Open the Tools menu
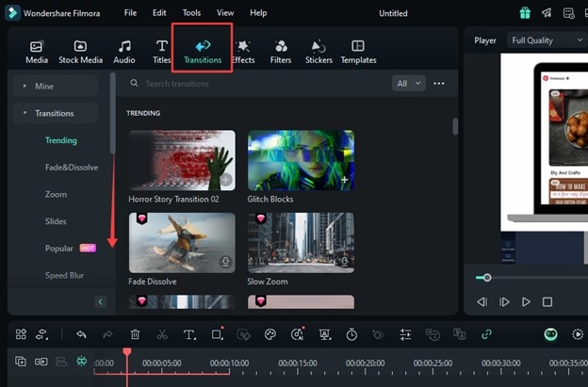 click(x=191, y=13)
